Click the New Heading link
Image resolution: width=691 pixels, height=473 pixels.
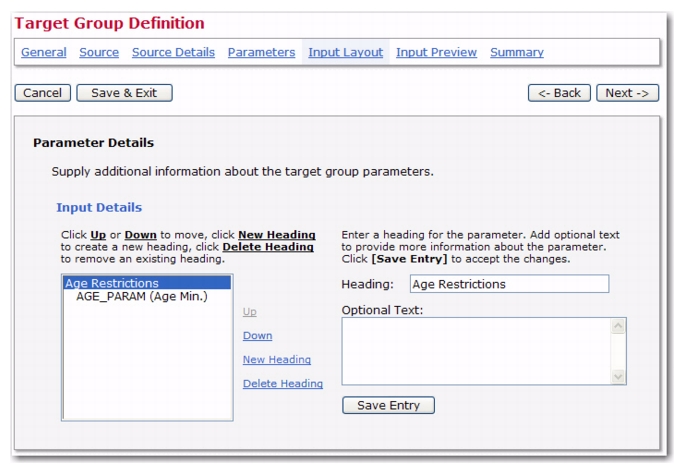coord(277,359)
